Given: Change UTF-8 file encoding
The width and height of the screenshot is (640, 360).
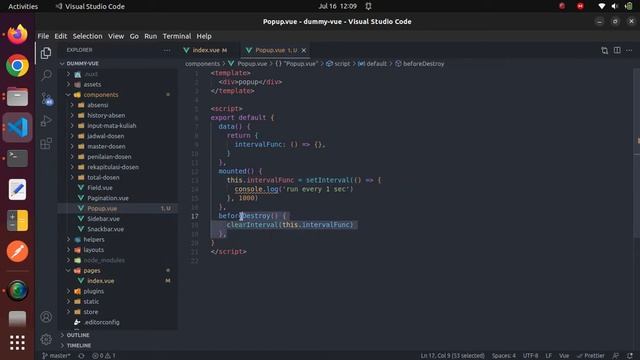Looking at the screenshot, I should coord(531,356).
